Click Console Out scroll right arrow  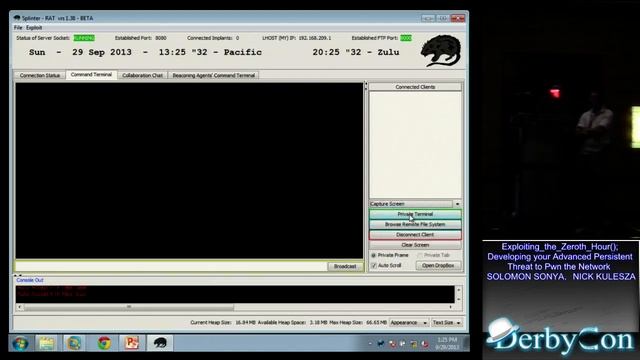pyautogui.click(x=451, y=307)
